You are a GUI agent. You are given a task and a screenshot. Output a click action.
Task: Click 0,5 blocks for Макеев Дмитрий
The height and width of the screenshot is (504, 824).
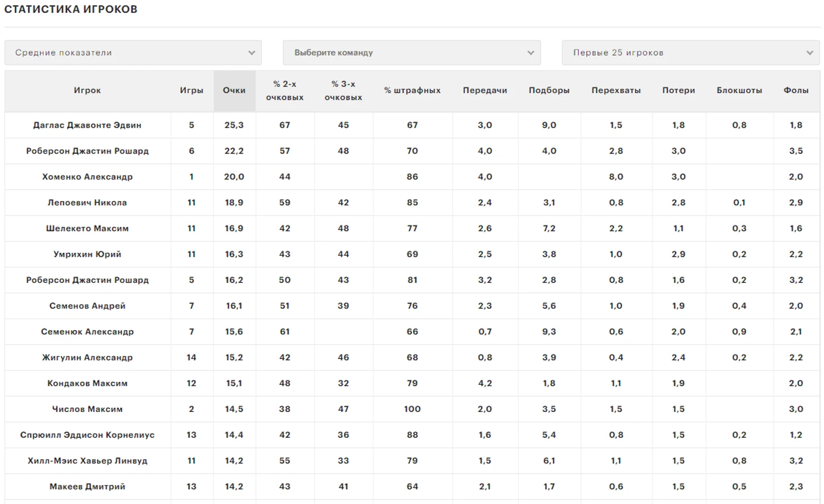[x=739, y=487]
